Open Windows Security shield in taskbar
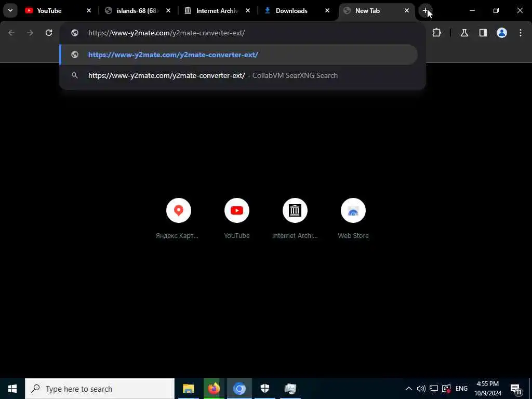The height and width of the screenshot is (399, 532). click(x=264, y=389)
